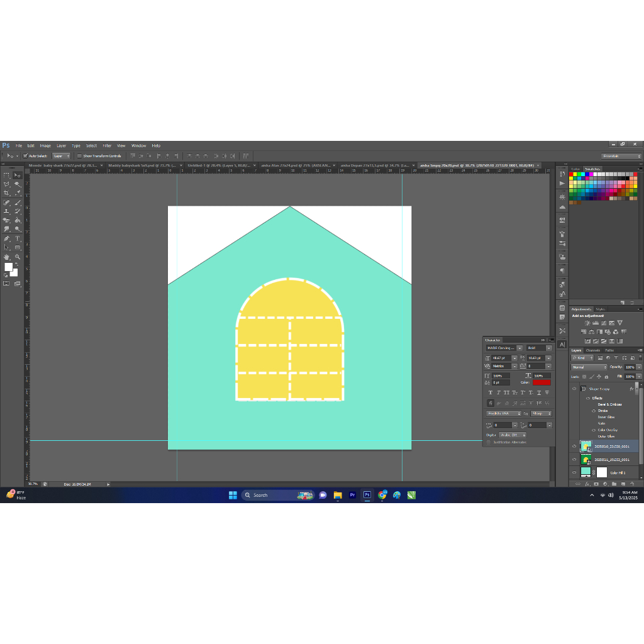This screenshot has height=644, width=644.
Task: Hide the Color Fill 1 layer
Action: coord(574,472)
